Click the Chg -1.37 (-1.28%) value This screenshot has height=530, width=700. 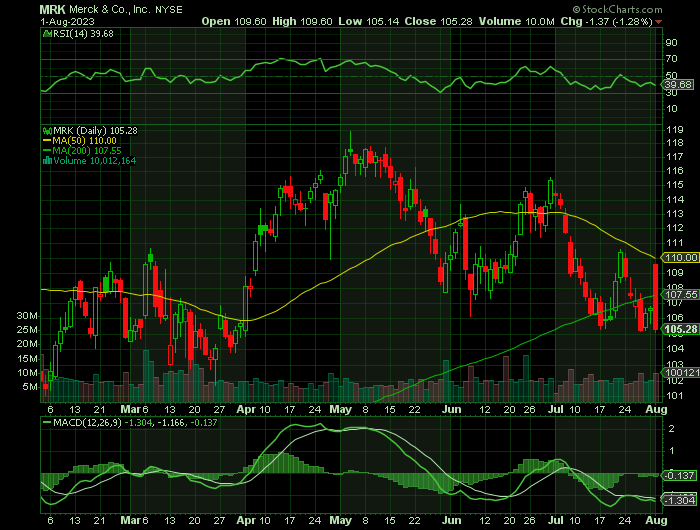607,21
